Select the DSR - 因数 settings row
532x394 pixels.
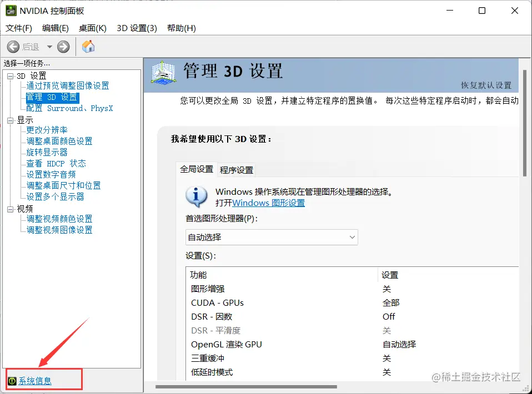coord(352,317)
